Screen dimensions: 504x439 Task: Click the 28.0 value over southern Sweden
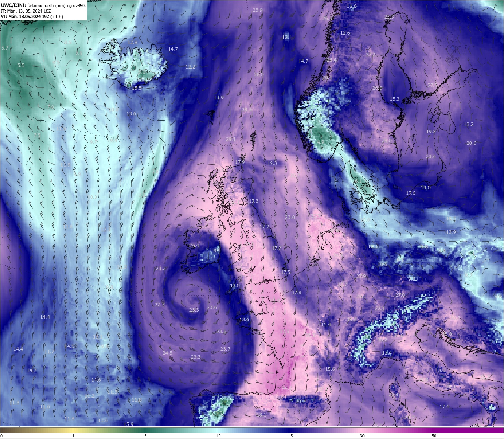(x=387, y=141)
